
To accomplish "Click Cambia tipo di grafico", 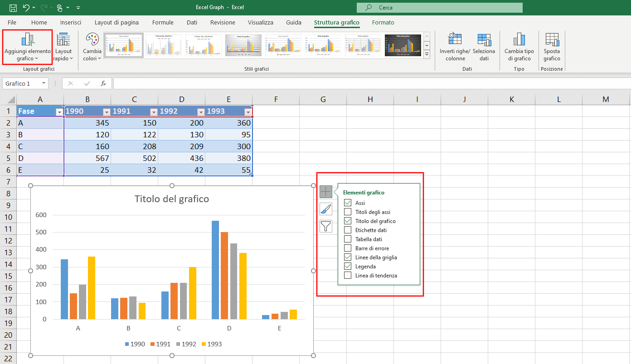I will click(x=519, y=47).
